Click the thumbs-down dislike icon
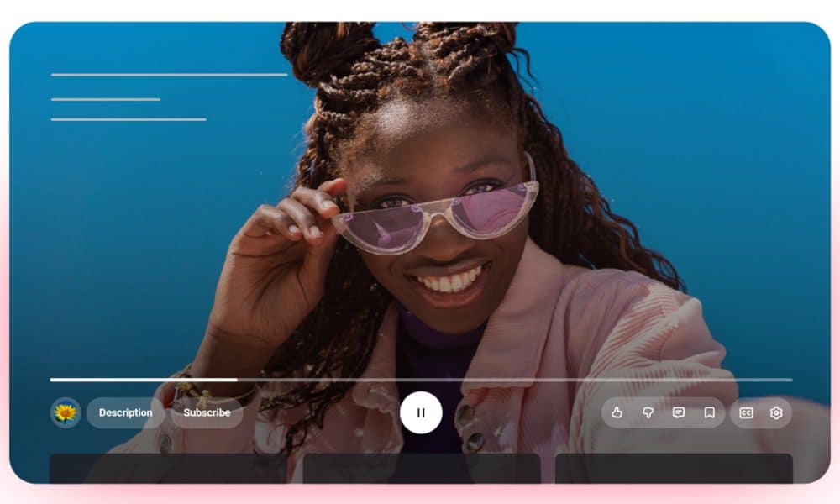Image resolution: width=840 pixels, height=504 pixels. coord(648,412)
